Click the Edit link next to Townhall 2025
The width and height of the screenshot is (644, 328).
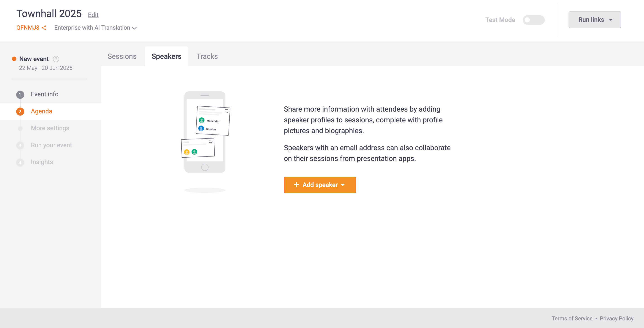tap(93, 15)
